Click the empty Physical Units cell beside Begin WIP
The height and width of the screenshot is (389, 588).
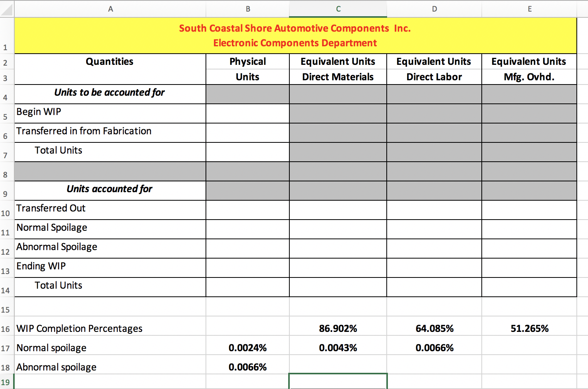(x=248, y=113)
